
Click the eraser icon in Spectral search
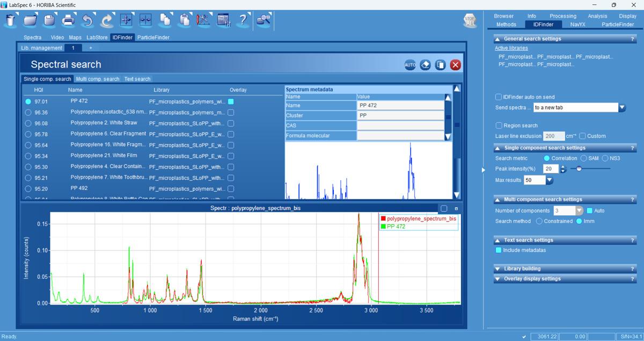point(425,65)
